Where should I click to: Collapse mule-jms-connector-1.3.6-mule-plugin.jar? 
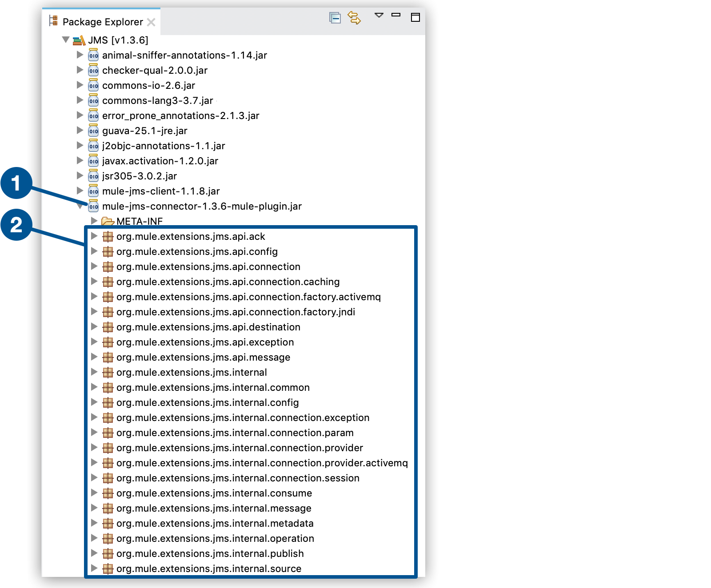(x=80, y=206)
